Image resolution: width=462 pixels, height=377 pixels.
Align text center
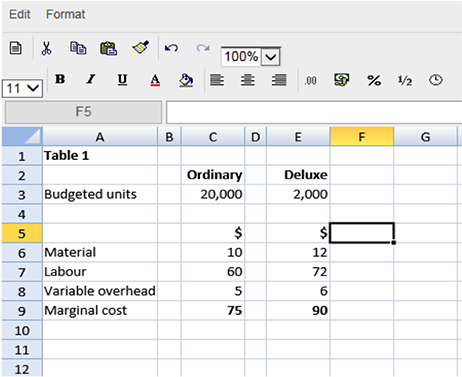pos(248,80)
